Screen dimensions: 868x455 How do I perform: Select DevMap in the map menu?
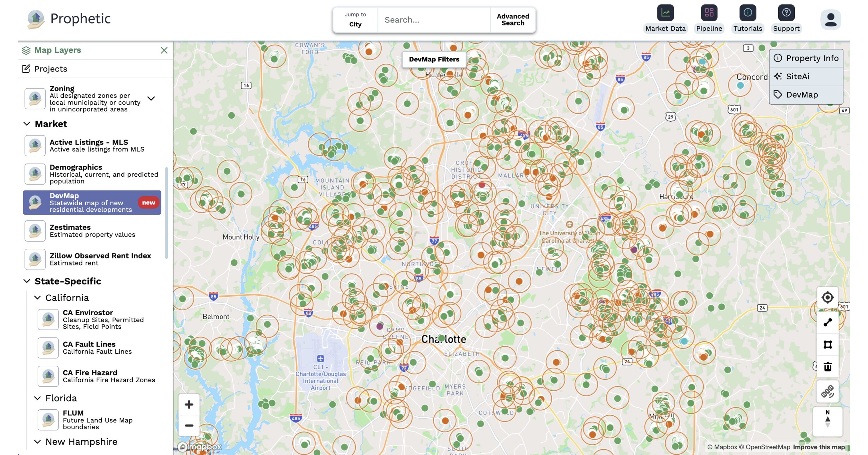pyautogui.click(x=806, y=94)
